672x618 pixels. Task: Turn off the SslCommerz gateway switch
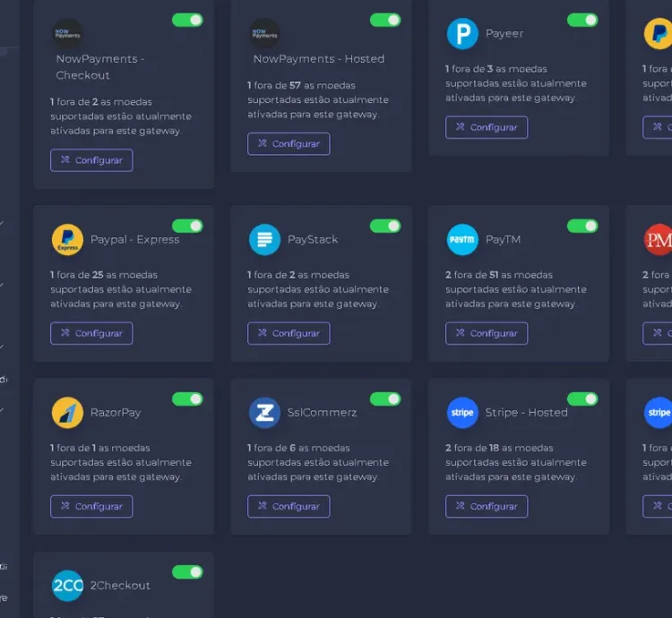tap(385, 399)
